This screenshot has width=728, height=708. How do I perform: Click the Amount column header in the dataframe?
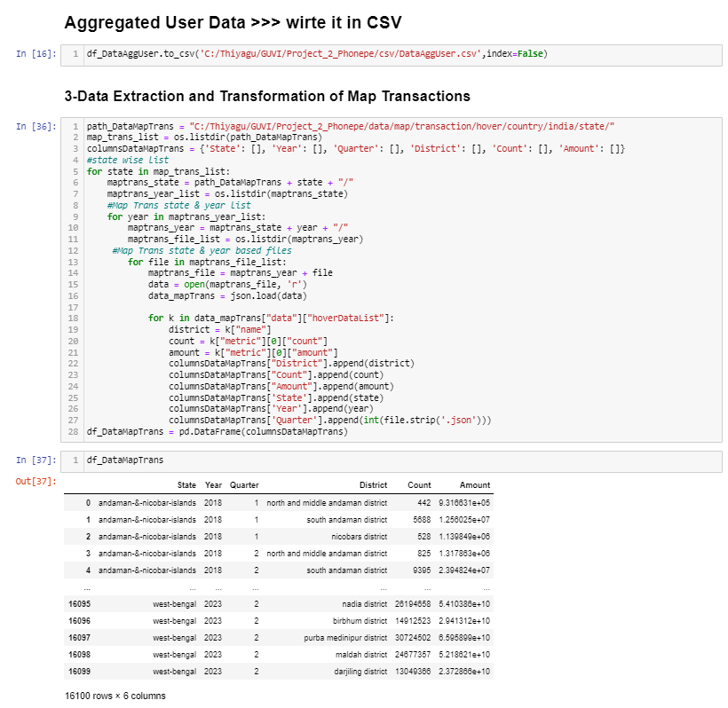tap(476, 485)
